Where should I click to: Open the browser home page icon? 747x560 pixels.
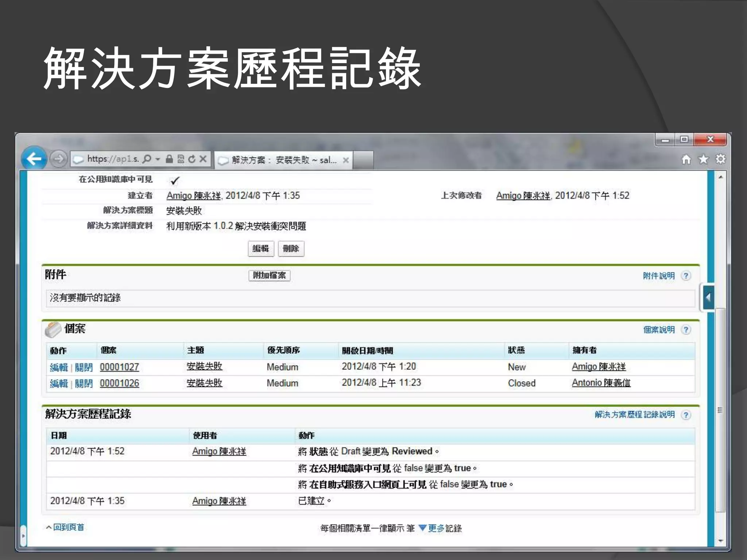pos(686,159)
